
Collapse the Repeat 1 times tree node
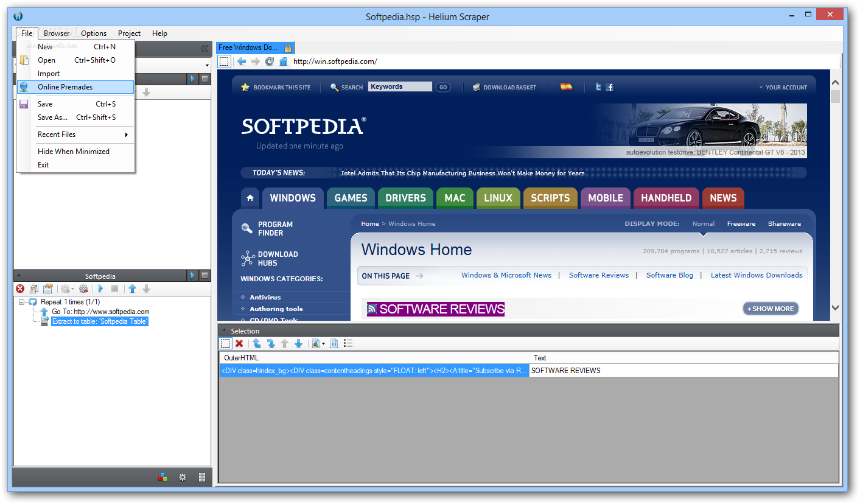22,302
